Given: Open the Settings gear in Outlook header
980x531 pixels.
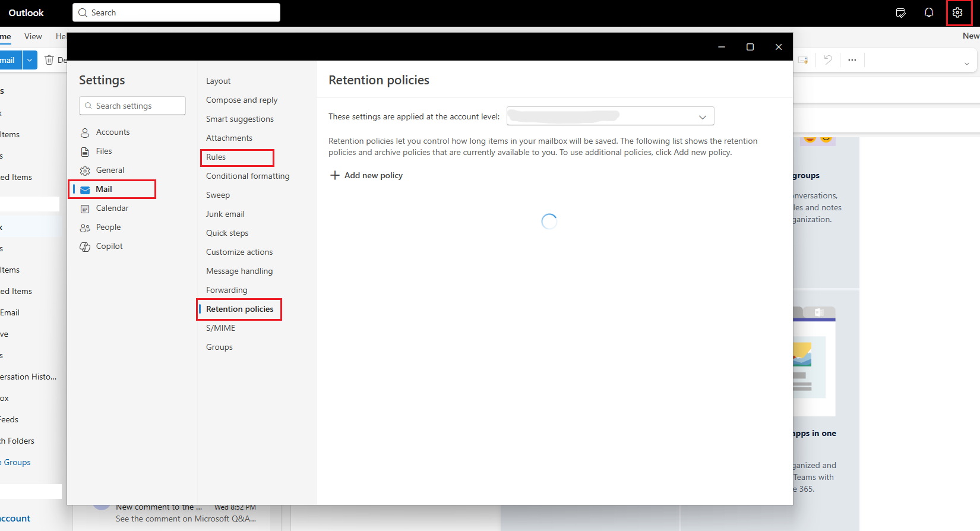Looking at the screenshot, I should 957,12.
